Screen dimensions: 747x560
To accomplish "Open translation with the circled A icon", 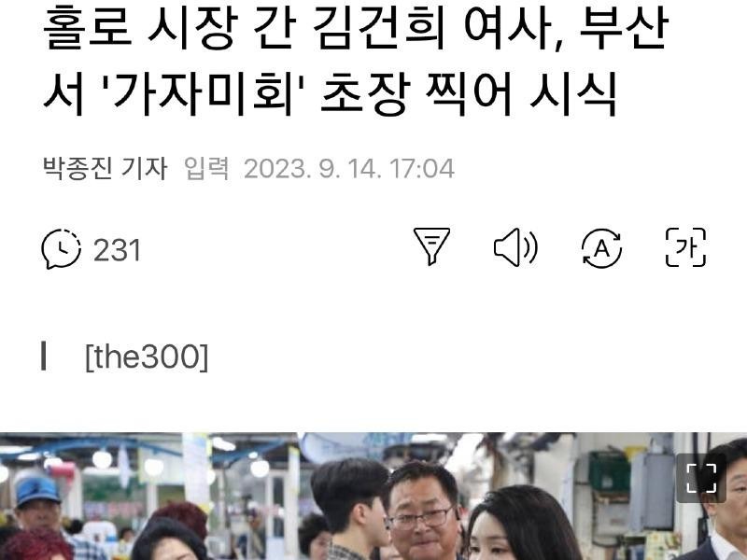I will point(601,248).
